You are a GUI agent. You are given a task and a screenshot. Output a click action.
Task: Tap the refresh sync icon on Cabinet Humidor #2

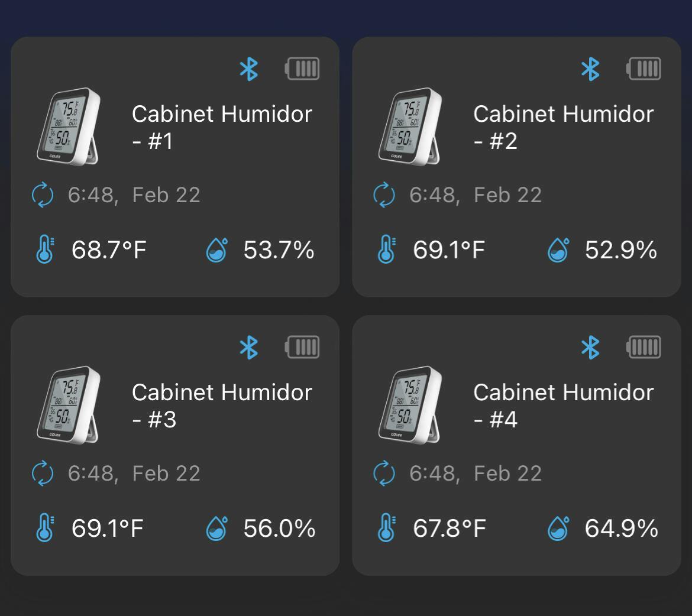384,195
